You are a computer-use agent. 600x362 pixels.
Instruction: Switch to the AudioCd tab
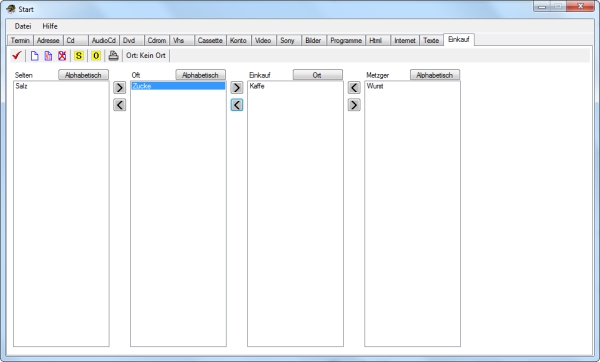(104, 40)
